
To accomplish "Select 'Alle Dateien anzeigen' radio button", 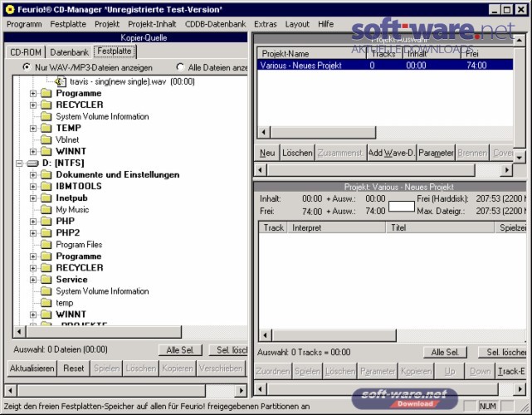I will point(180,67).
